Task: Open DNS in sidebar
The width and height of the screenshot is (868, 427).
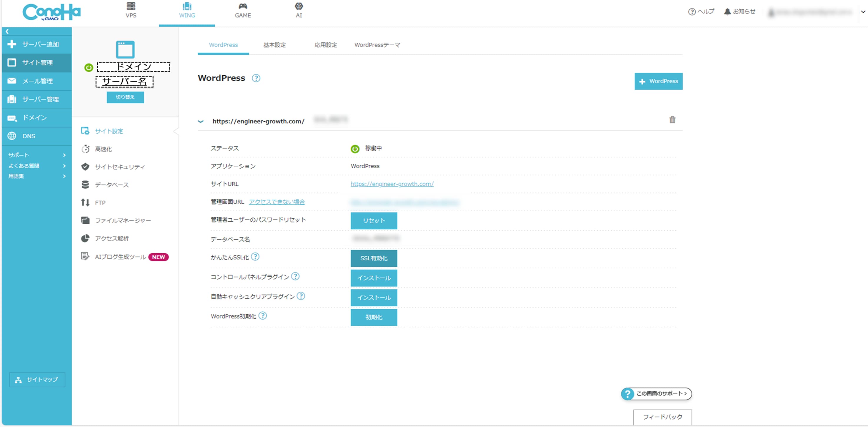Action: coord(37,136)
